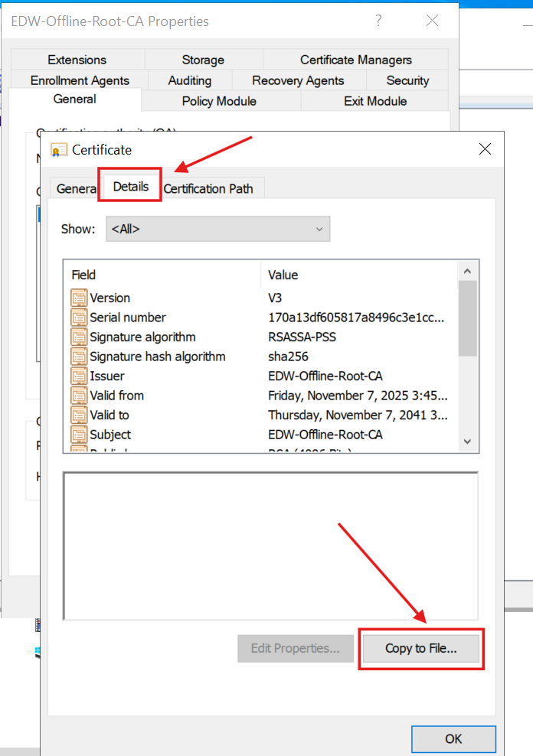Close the Certificate dialog
533x756 pixels.
485,149
